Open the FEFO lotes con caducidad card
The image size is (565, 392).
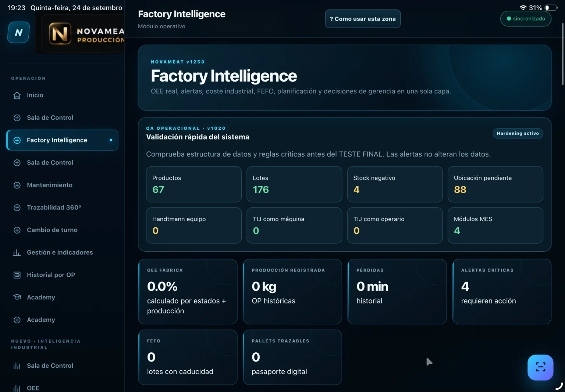(x=188, y=357)
